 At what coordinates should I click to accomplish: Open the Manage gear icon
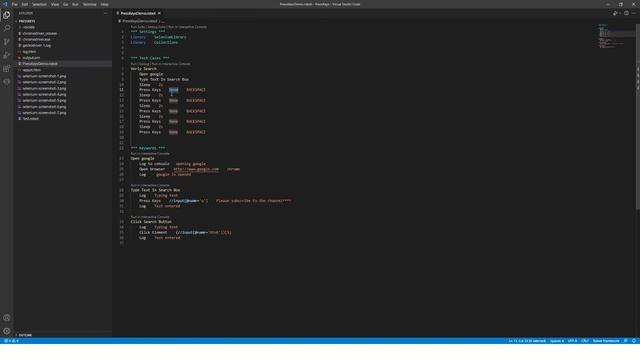(7, 331)
